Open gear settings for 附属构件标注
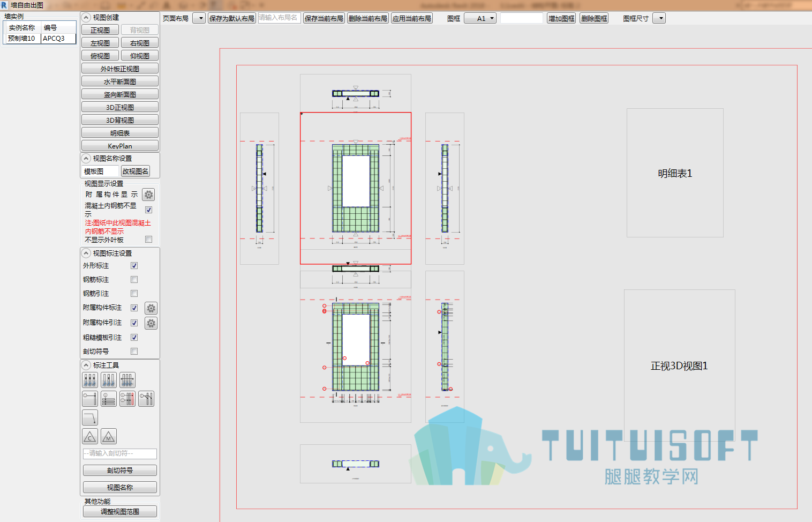Screen dimensions: 812x522 click(151, 308)
